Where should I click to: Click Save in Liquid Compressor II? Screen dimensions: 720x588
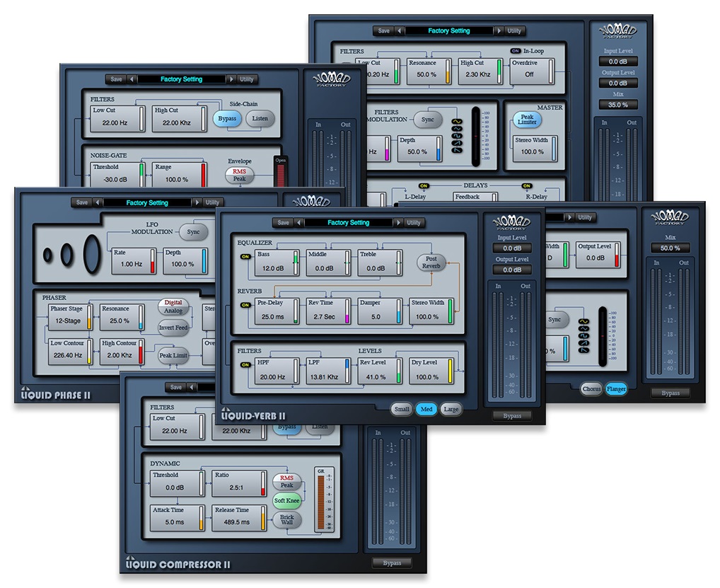(x=176, y=387)
